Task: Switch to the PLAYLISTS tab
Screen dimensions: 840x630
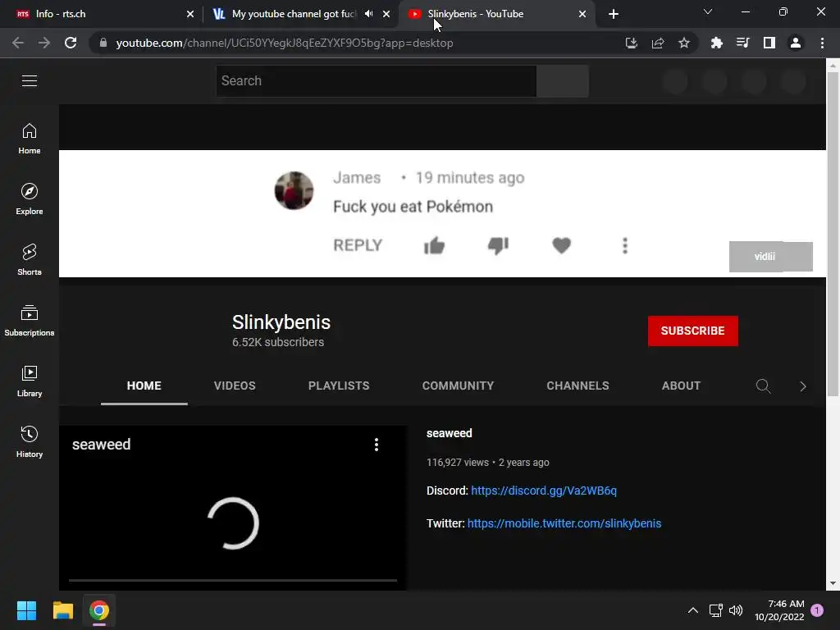Action: (339, 386)
